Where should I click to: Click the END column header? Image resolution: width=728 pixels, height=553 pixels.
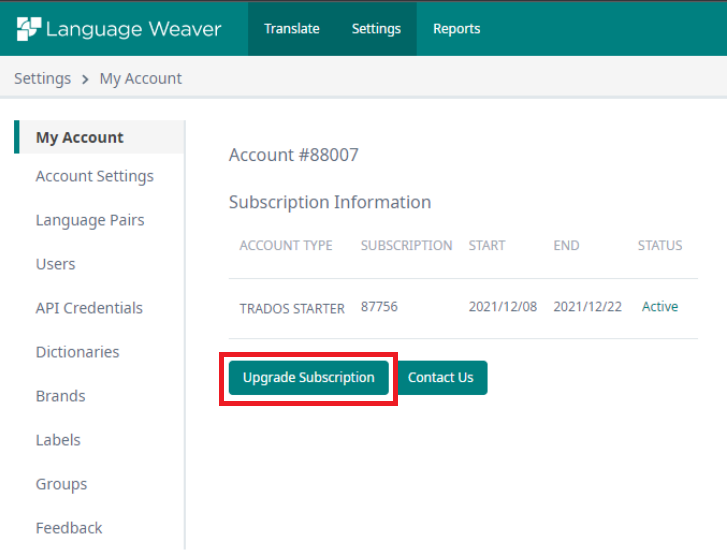tap(566, 245)
